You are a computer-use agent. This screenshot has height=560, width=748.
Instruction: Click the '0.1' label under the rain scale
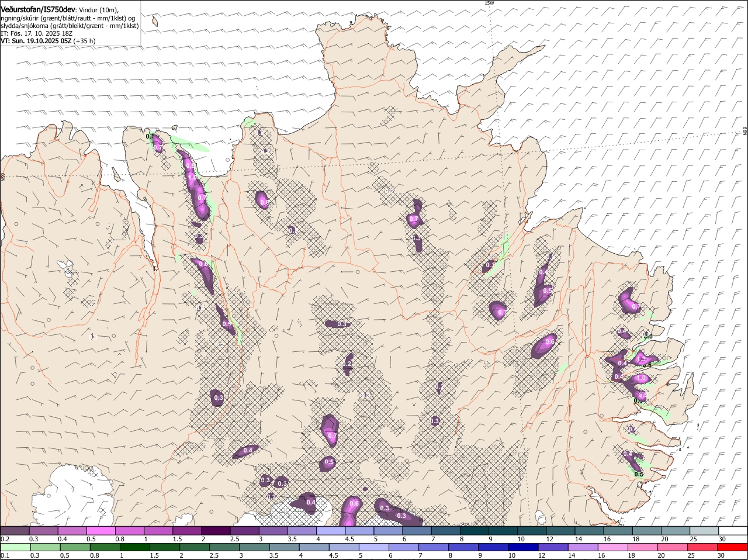click(x=5, y=555)
